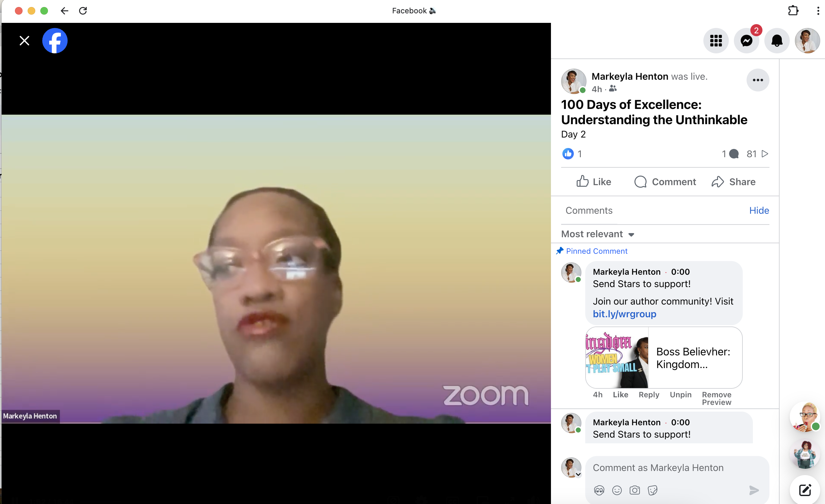Click the Comment button under the post
The height and width of the screenshot is (504, 825).
665,182
